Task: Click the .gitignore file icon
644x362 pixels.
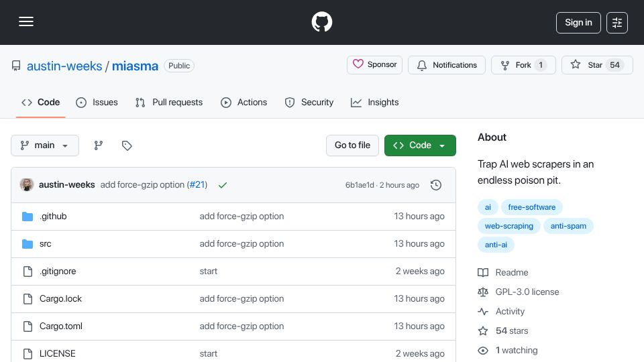Action: [x=28, y=271]
